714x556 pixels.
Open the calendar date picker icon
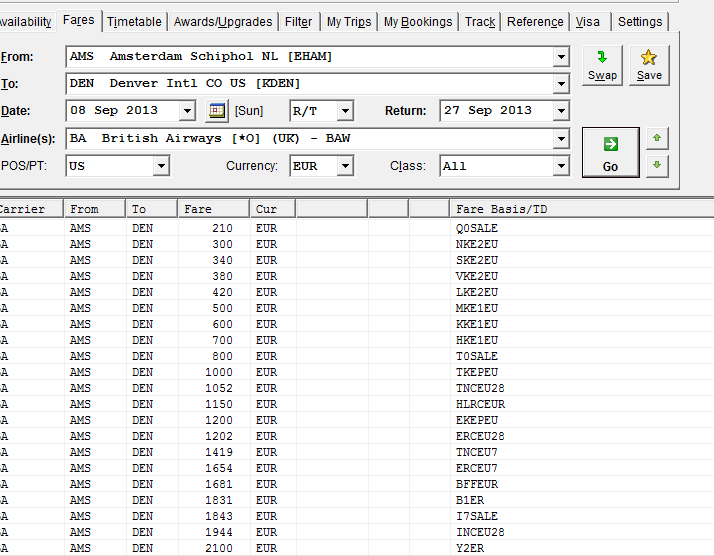[217, 111]
